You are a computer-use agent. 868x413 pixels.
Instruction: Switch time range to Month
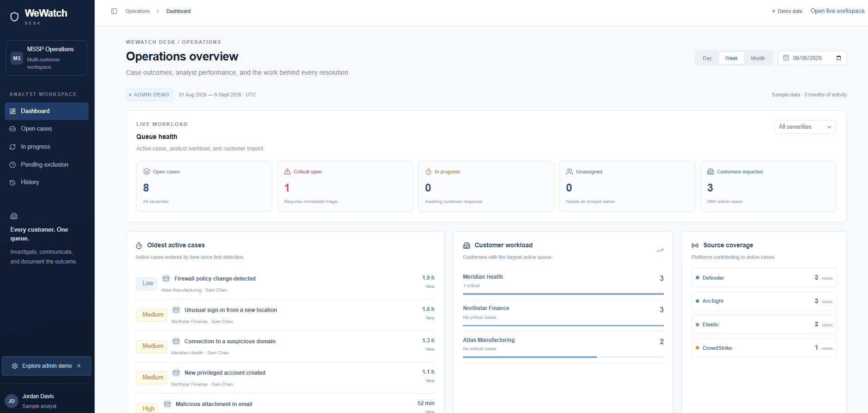pyautogui.click(x=758, y=58)
